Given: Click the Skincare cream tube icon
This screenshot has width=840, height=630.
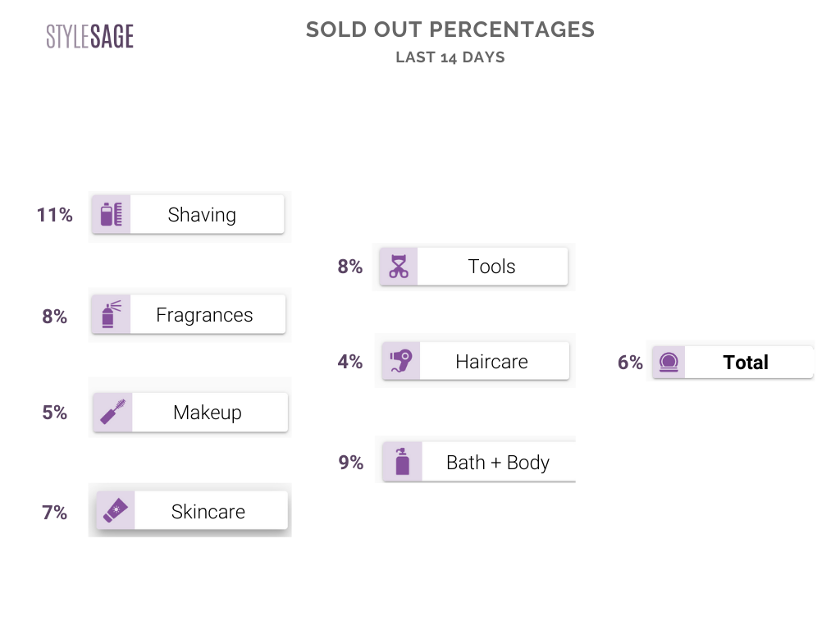Looking at the screenshot, I should [x=116, y=511].
